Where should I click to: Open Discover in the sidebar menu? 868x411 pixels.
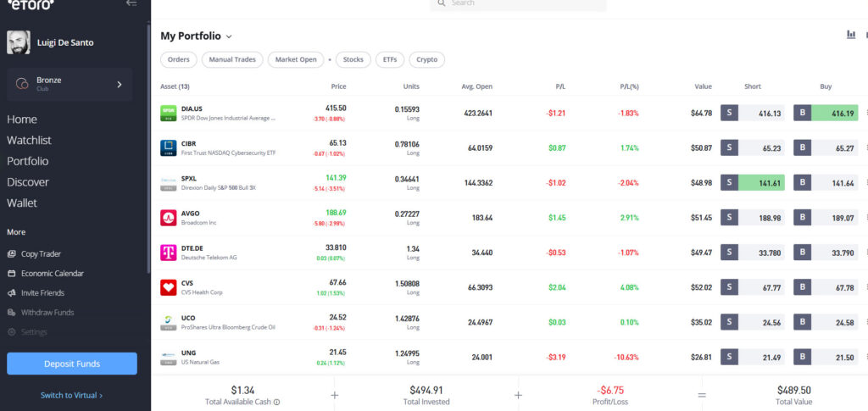click(x=28, y=182)
